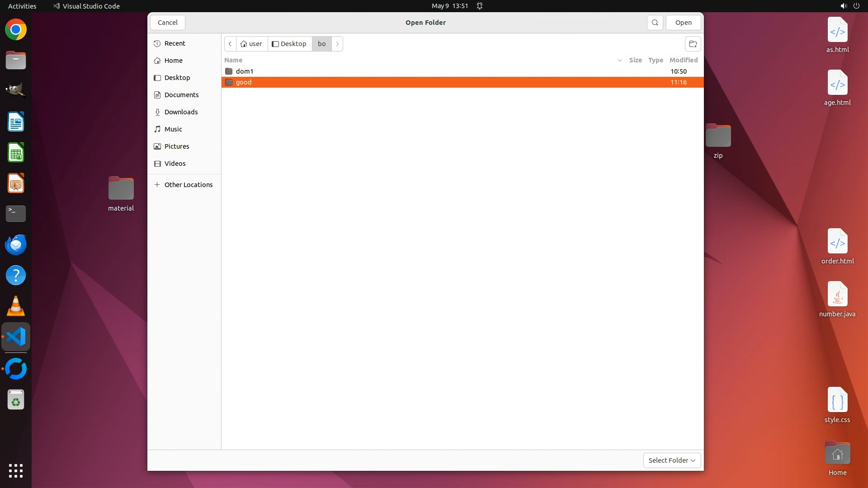Screen dimensions: 868x488
Task: Click path bar forward arrow
Action: 337,44
